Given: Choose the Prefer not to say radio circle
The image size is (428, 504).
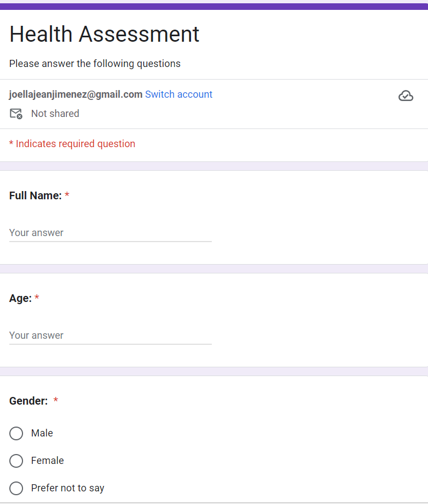Looking at the screenshot, I should pos(16,488).
